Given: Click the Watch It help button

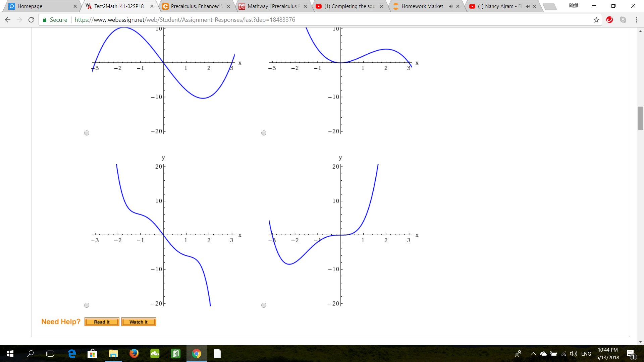Looking at the screenshot, I should point(139,322).
